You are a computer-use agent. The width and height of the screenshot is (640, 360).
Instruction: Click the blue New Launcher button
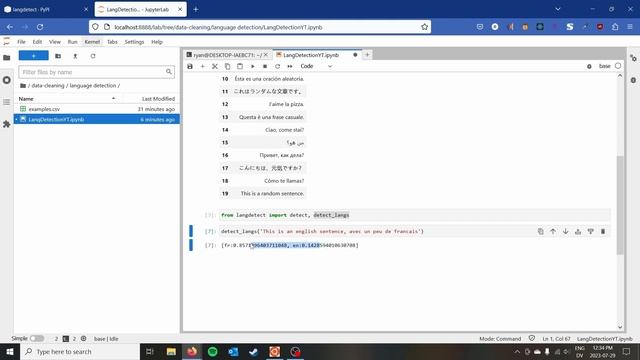point(33,56)
